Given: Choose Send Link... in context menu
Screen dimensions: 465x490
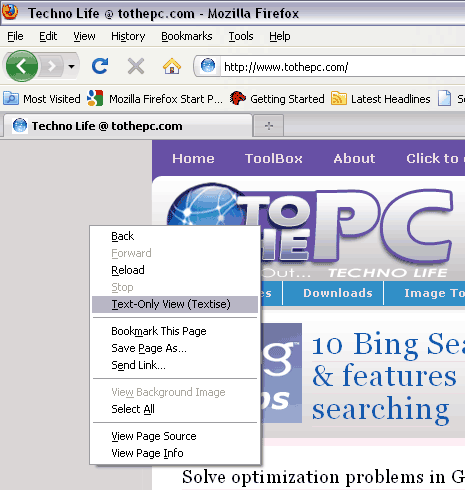Looking at the screenshot, I should 175,365.
